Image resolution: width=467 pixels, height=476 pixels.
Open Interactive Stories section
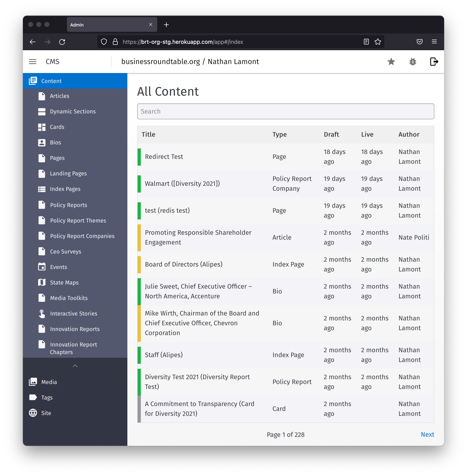pos(74,313)
